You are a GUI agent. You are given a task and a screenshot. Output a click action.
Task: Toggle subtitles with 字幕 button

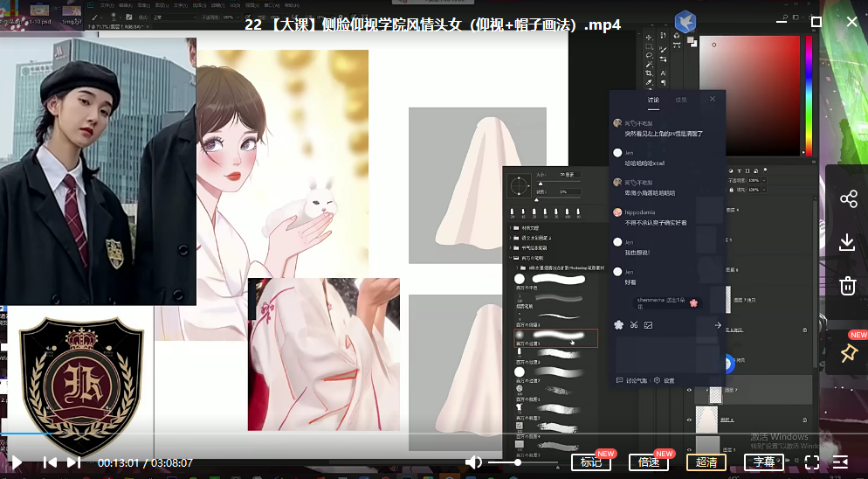click(764, 462)
